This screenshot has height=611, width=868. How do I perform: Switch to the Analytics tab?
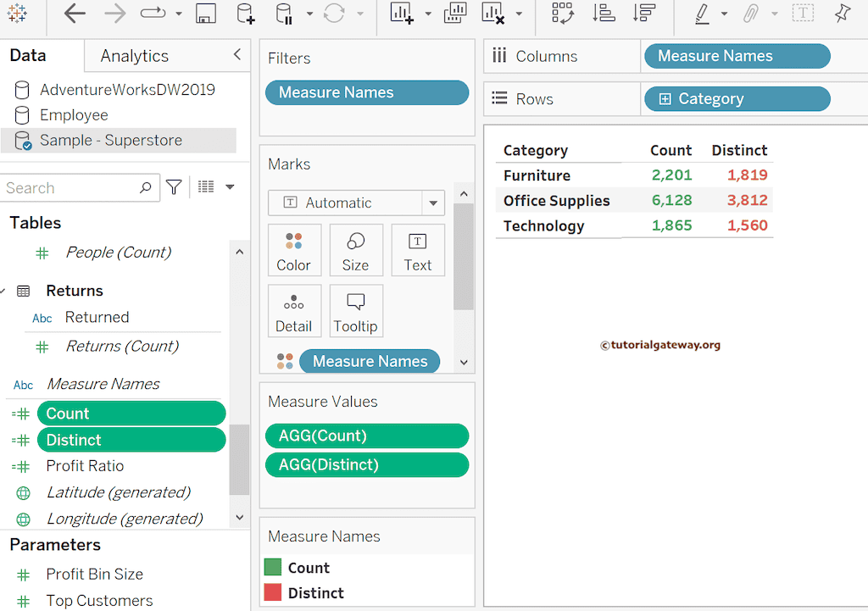(x=135, y=56)
